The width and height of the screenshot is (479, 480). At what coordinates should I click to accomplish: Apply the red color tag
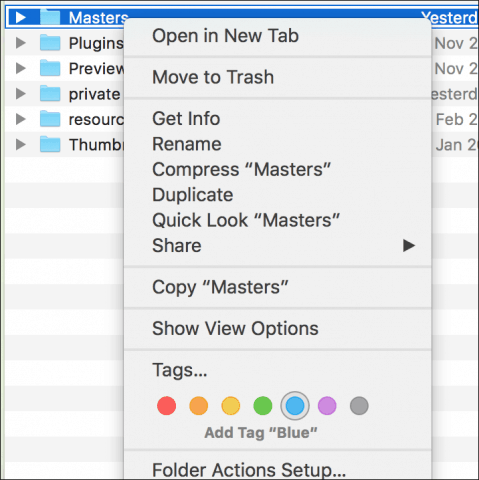[166, 406]
